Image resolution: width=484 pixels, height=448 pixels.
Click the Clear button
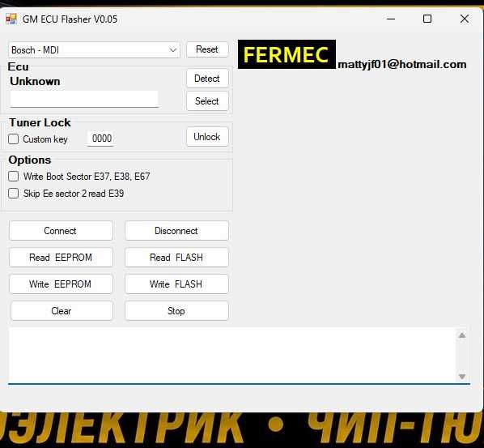(62, 311)
